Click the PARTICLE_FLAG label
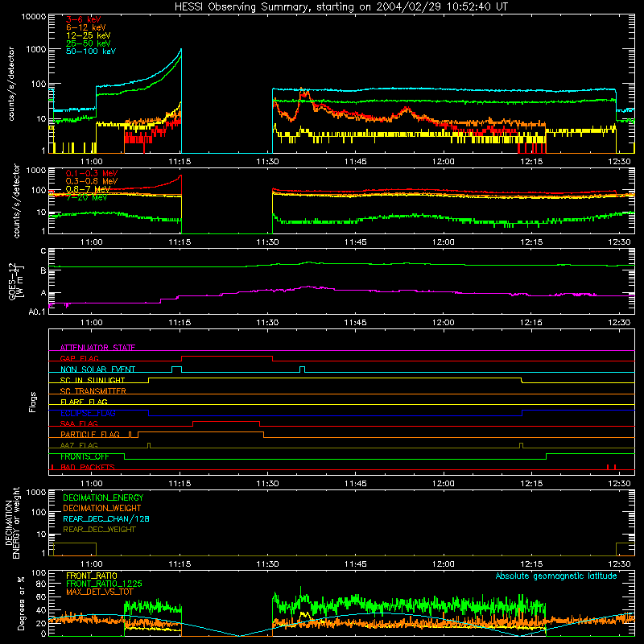This screenshot has height=644, width=644. click(90, 435)
